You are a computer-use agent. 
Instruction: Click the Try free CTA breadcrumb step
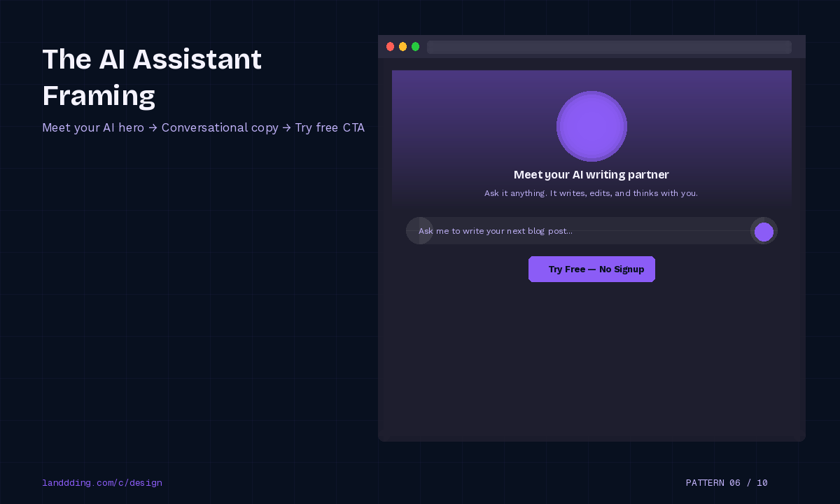coord(330,127)
